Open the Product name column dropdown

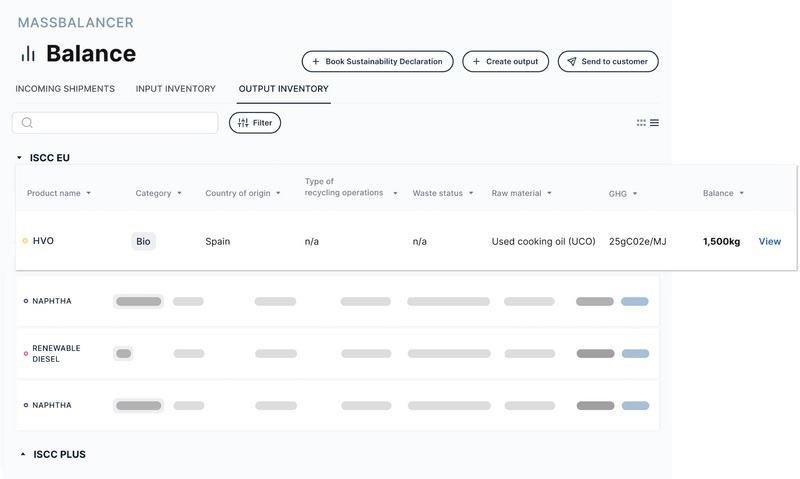pos(88,194)
